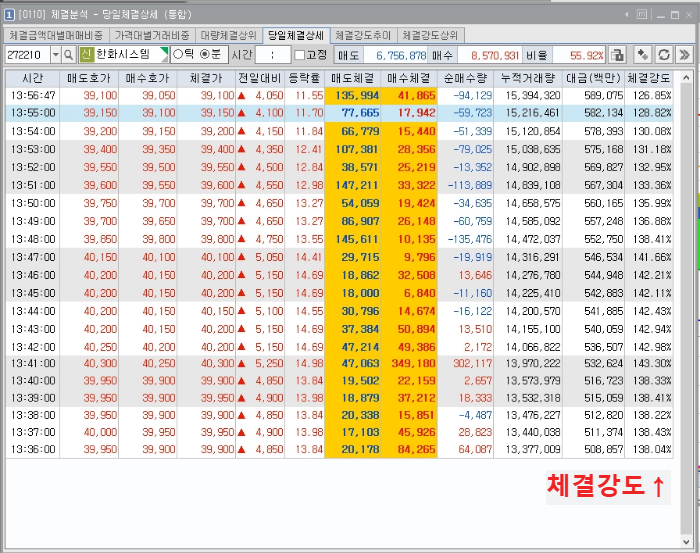Click 순매수량 value 302,117
Image resolution: width=700 pixels, height=553 pixels.
[x=472, y=363]
